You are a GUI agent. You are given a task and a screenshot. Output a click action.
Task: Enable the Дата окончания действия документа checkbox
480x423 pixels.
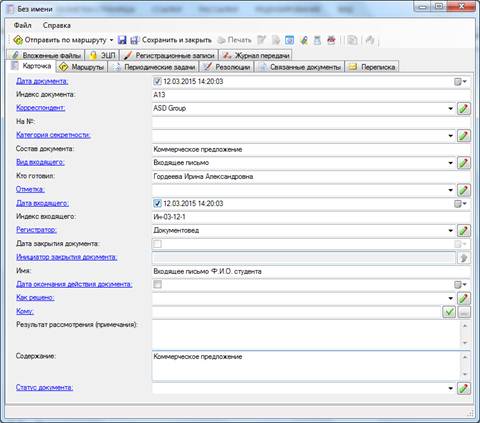click(157, 284)
